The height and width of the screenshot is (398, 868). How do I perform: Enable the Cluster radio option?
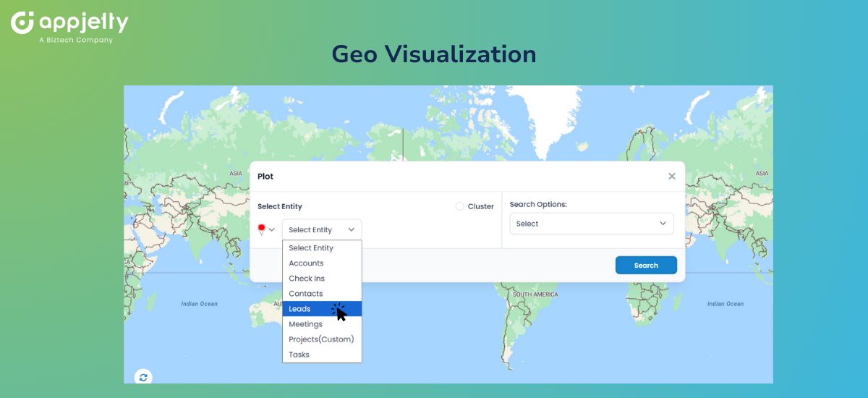pos(459,206)
